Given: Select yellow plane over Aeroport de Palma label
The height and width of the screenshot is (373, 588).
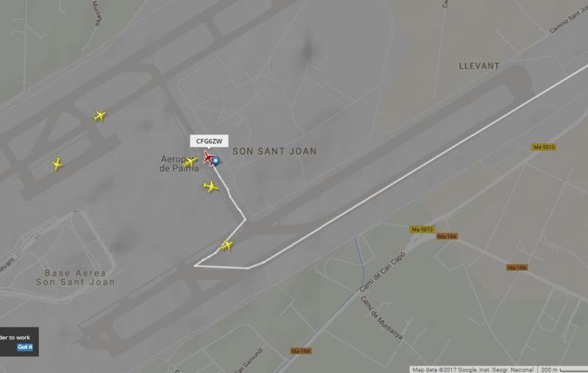Looking at the screenshot, I should coord(190,162).
